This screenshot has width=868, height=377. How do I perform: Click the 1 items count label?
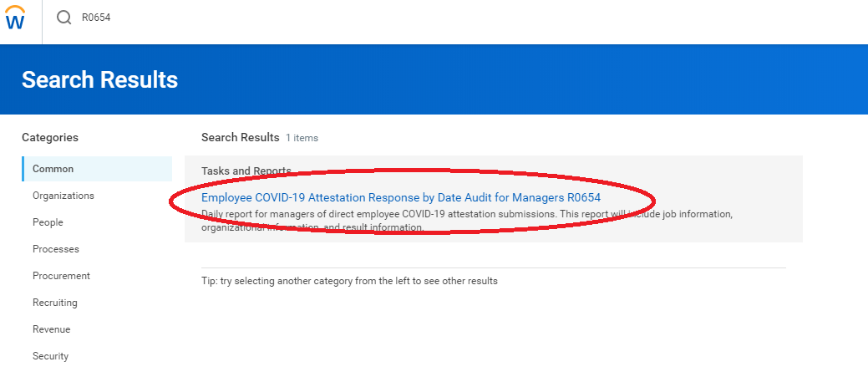click(x=302, y=138)
